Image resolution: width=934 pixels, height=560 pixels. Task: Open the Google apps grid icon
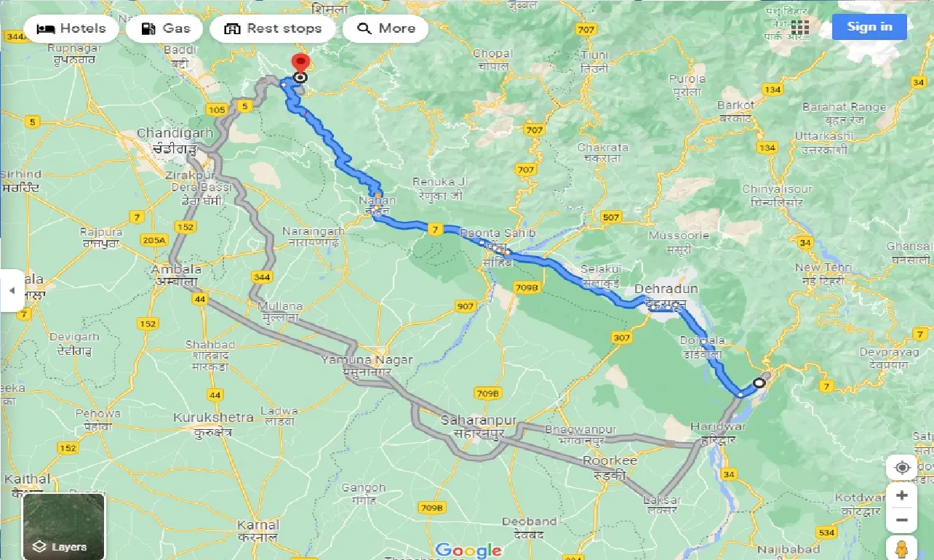pos(800,28)
